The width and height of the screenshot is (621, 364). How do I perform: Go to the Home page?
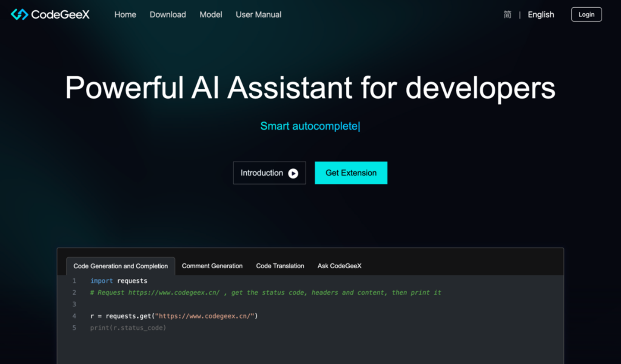(125, 15)
